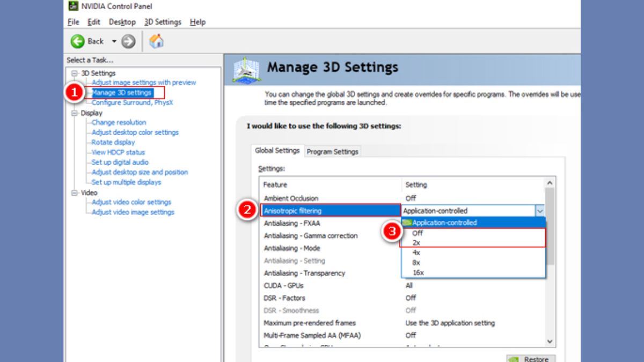Choose 2x in the anisotropic dropdown list
The width and height of the screenshot is (644, 362).
coord(473,243)
